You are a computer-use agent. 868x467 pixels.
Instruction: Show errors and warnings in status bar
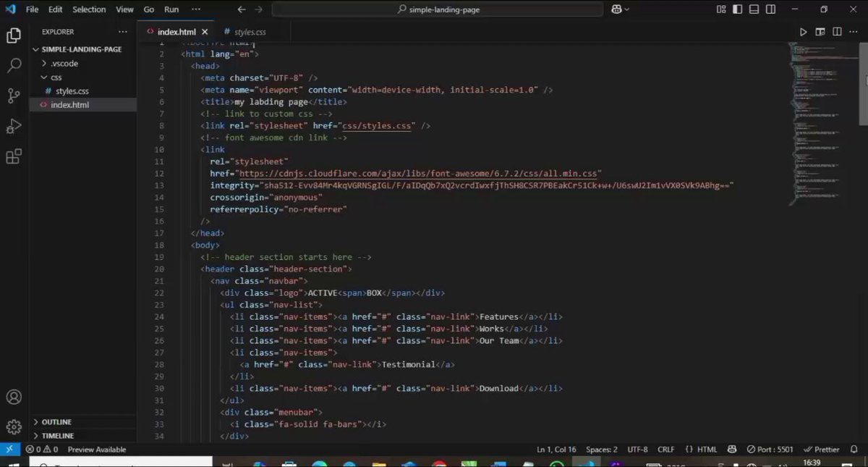(42, 450)
